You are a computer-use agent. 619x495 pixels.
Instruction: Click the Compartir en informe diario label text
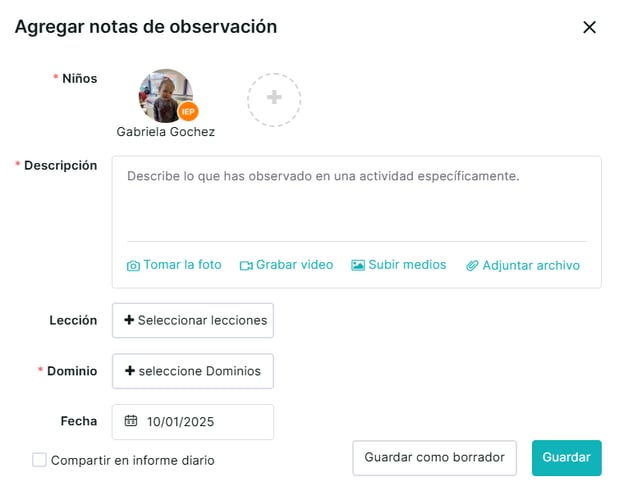pyautogui.click(x=132, y=460)
